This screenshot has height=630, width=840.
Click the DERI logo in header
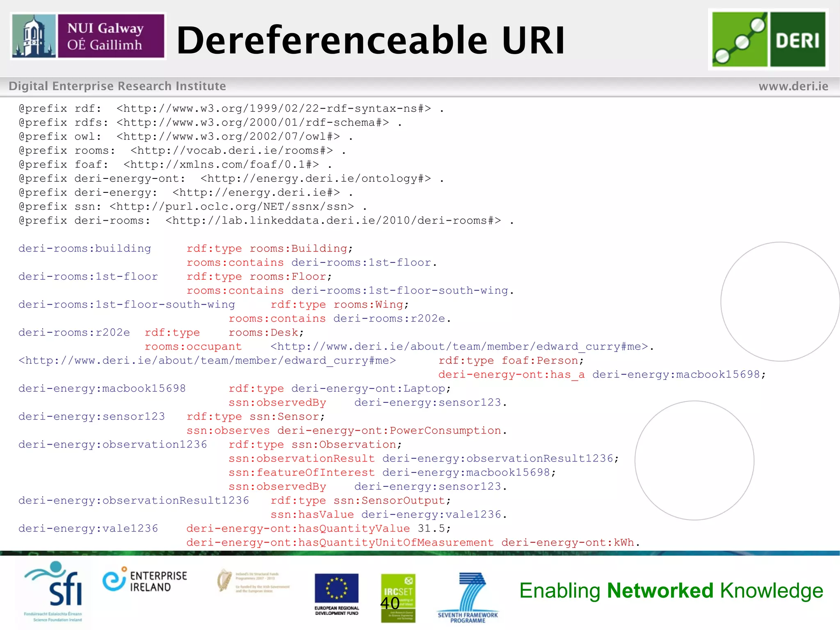768,39
